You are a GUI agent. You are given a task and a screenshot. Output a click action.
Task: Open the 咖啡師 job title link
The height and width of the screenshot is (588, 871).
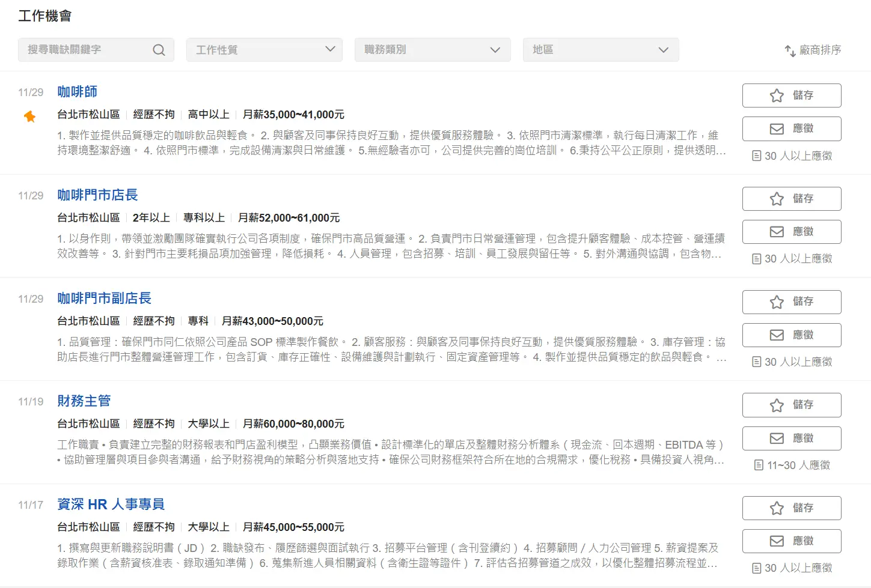77,92
